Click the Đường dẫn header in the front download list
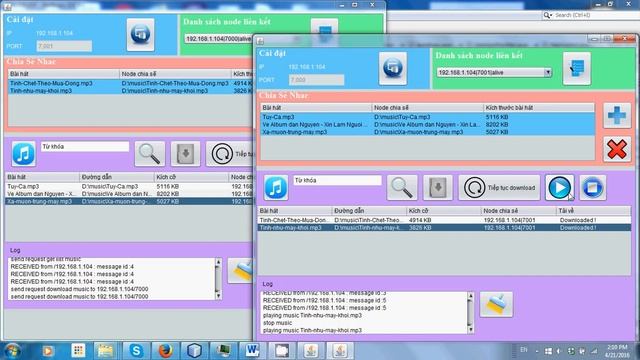This screenshot has width=640, height=360. tap(369, 211)
